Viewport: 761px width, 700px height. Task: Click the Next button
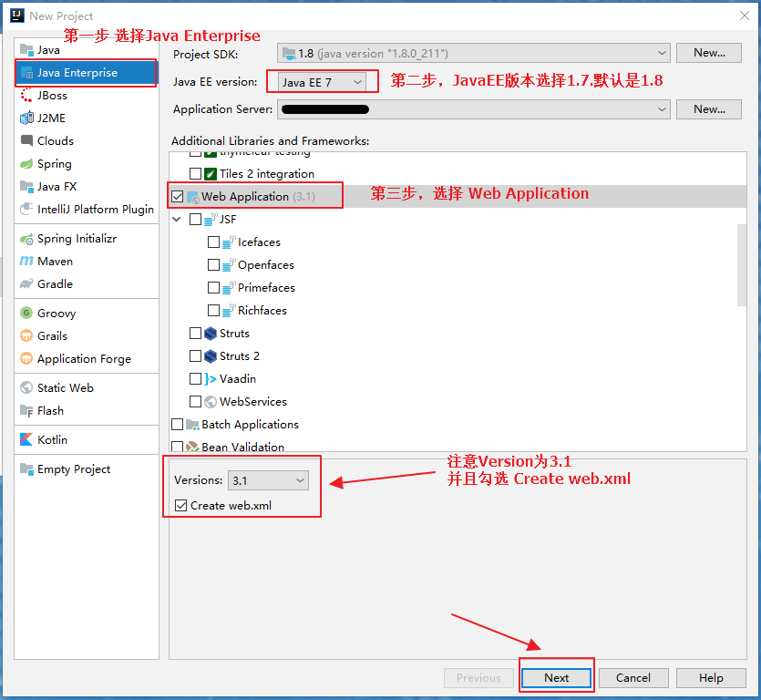[x=556, y=678]
